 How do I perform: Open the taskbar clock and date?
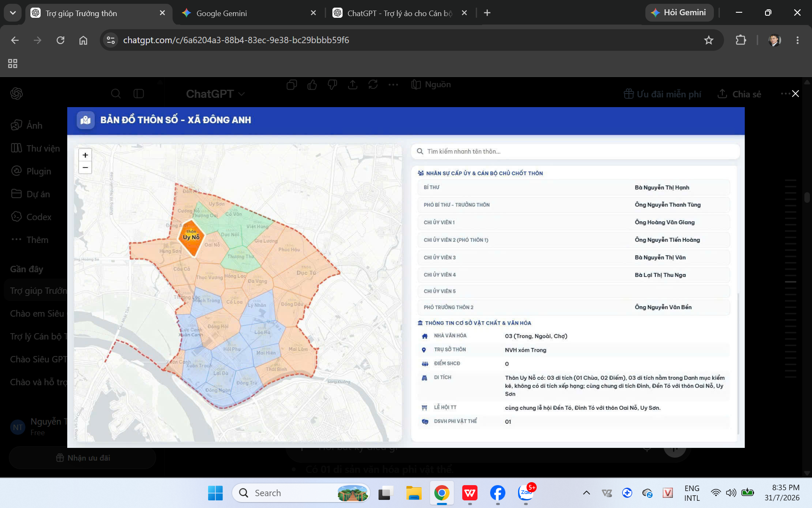click(782, 493)
